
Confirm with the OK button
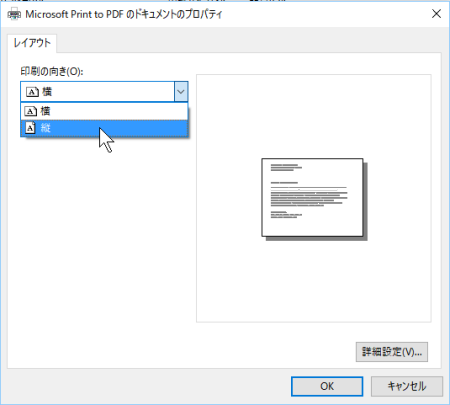[x=327, y=386]
